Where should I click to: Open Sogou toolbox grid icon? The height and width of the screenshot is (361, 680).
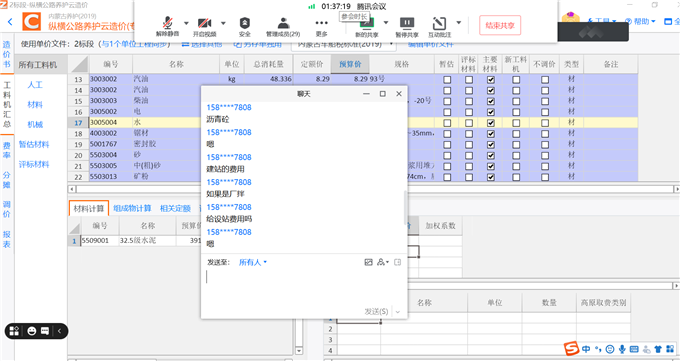[670, 349]
